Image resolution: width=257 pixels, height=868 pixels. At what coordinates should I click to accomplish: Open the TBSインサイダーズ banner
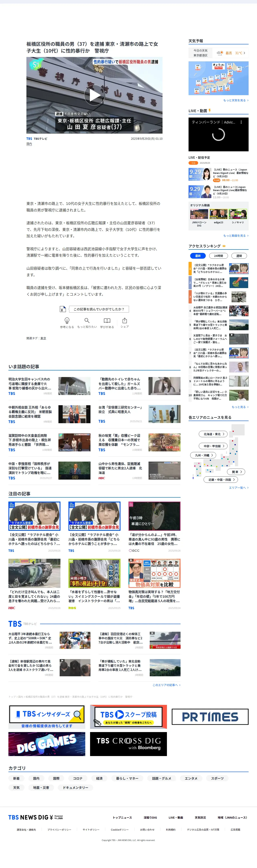(47, 717)
